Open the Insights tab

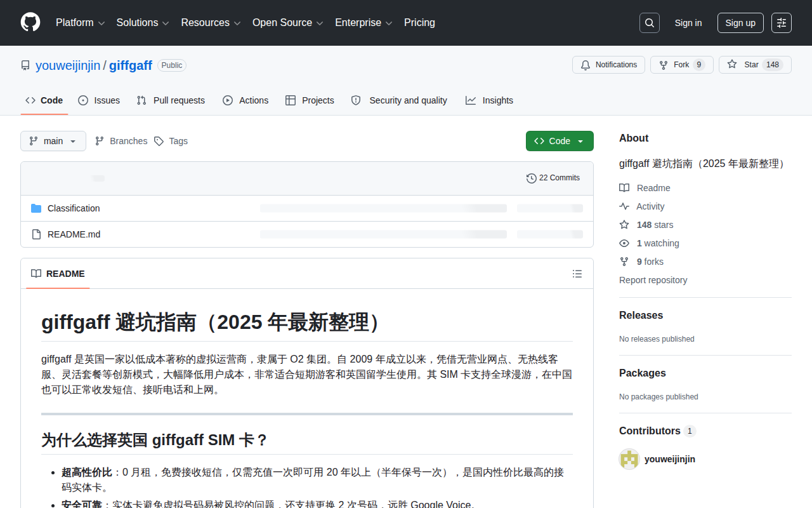489,100
